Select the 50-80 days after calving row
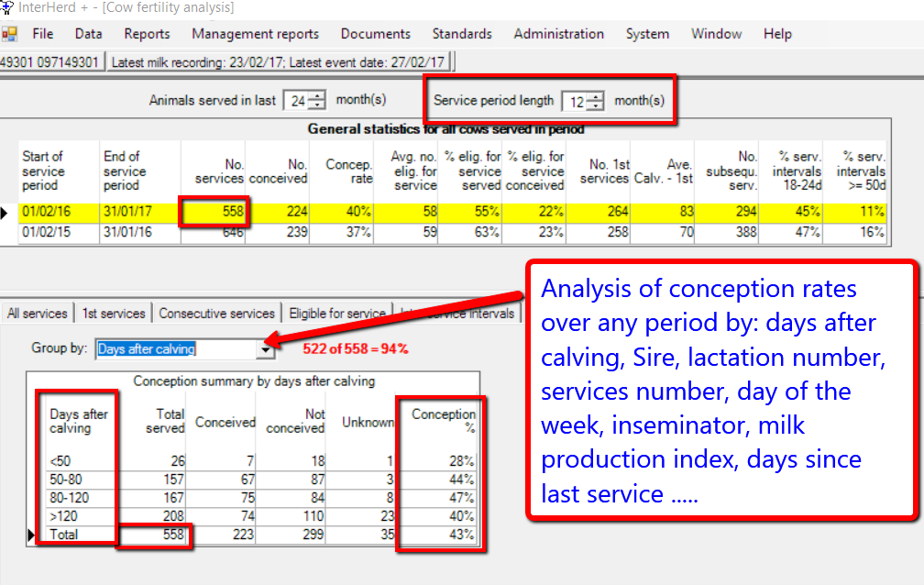Viewport: 924px width, 585px height. click(262, 480)
